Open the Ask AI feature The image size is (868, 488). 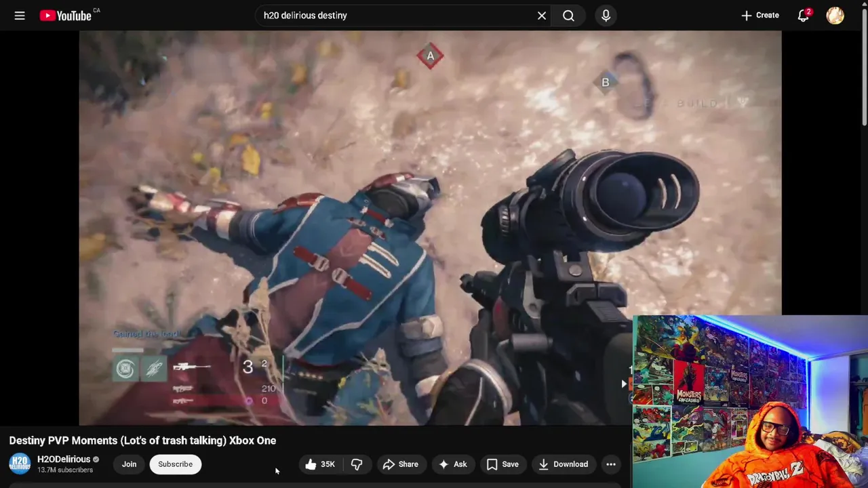coord(453,464)
